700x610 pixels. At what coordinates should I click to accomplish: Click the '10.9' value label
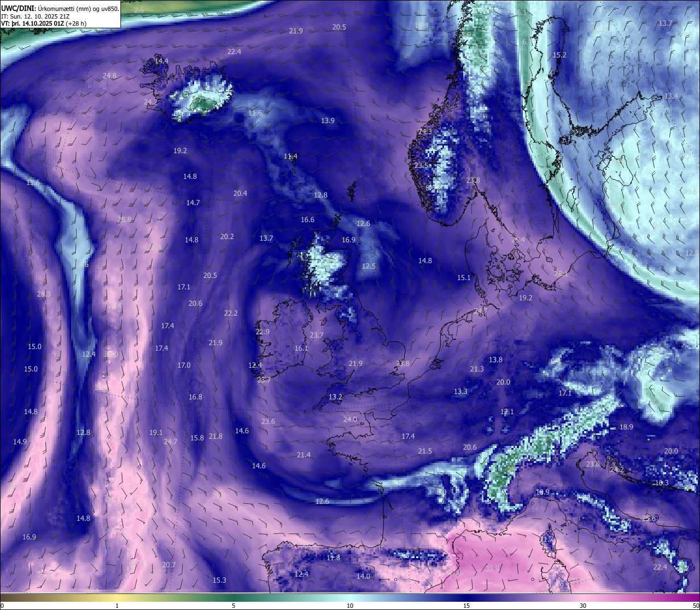(x=542, y=492)
